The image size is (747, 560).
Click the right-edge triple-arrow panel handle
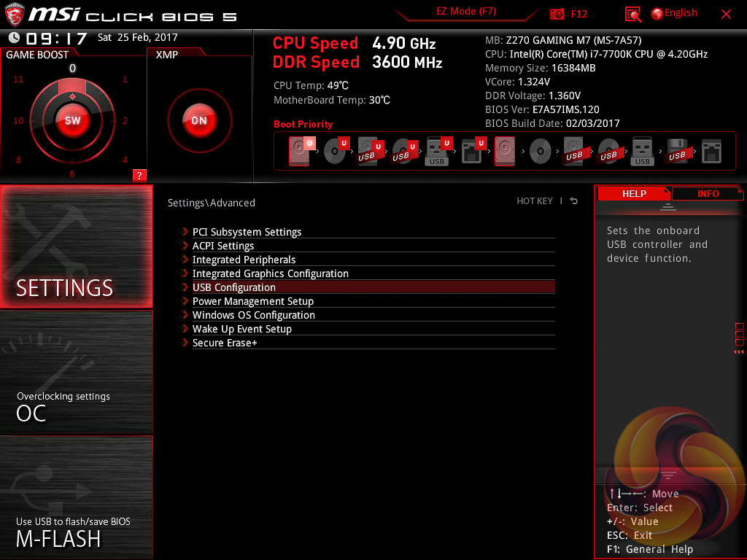coord(738,352)
